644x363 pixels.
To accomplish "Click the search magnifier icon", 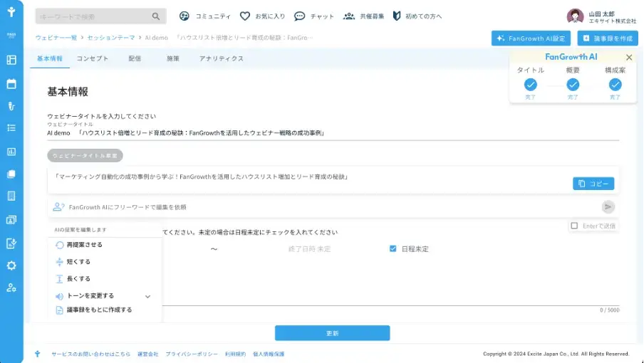I will point(156,16).
